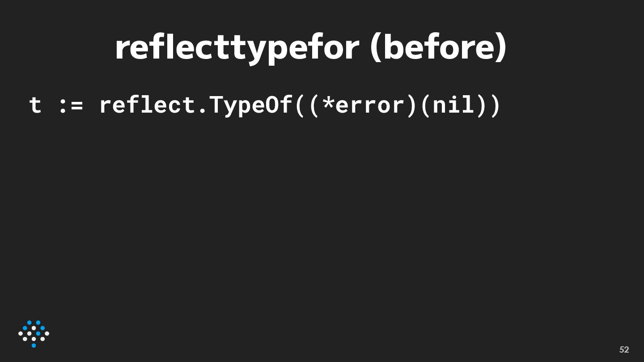Click the period between reflect and TypeOf

click(x=202, y=112)
